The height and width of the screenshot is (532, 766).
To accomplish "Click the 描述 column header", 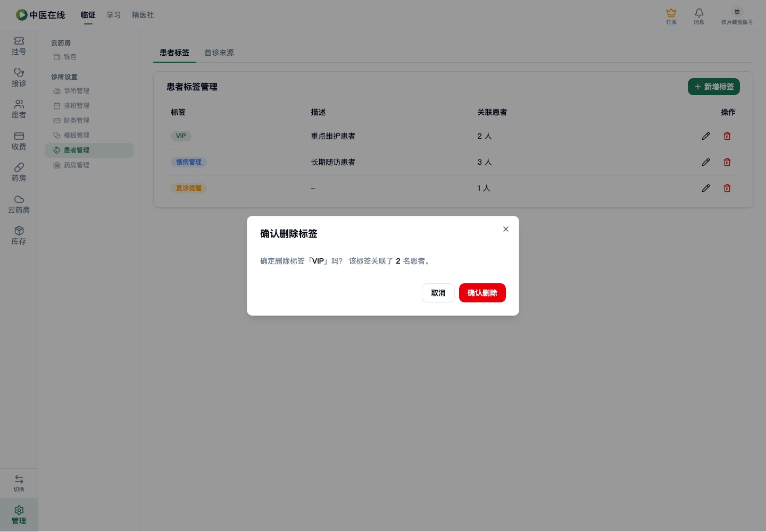I will (x=318, y=112).
